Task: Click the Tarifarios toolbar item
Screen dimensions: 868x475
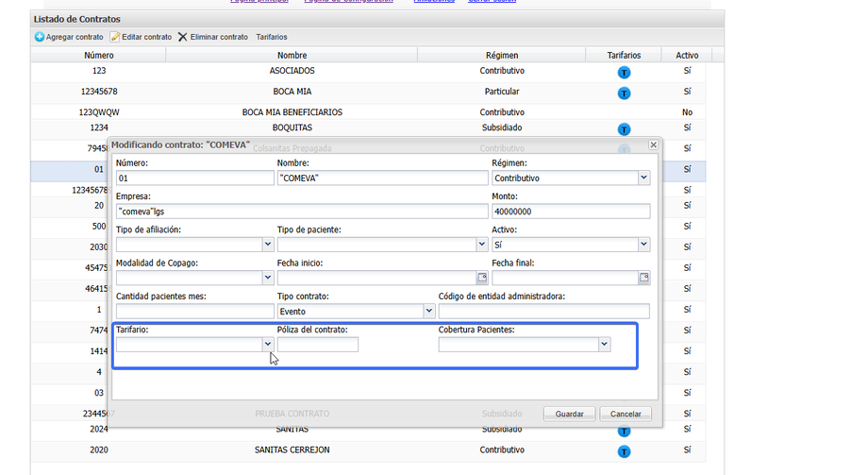Action: 272,37
